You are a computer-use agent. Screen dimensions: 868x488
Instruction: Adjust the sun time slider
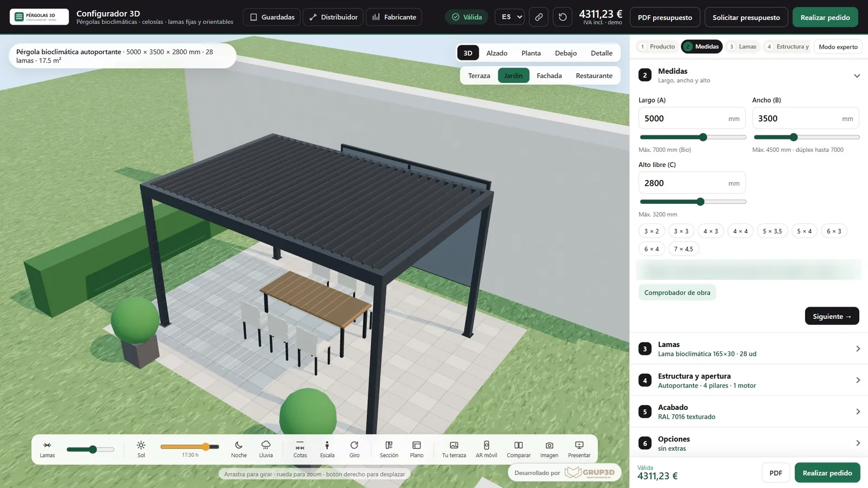(x=190, y=447)
